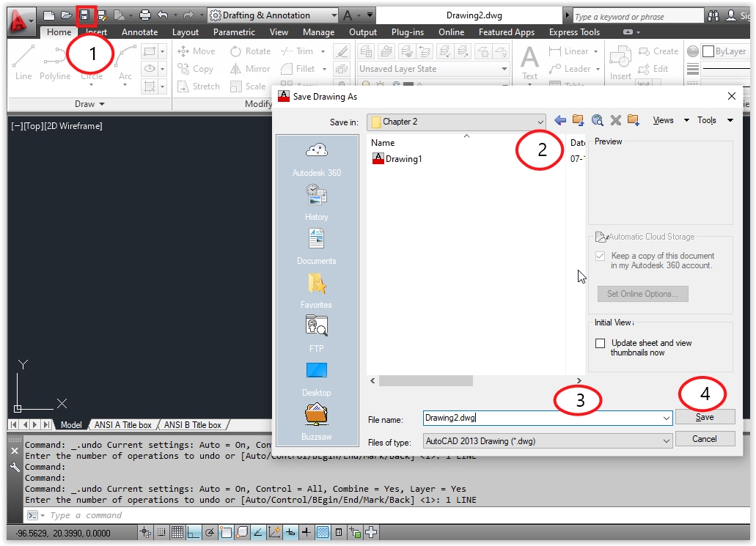Expand the Save in folder dropdown
This screenshot has height=546, width=756.
[x=540, y=122]
